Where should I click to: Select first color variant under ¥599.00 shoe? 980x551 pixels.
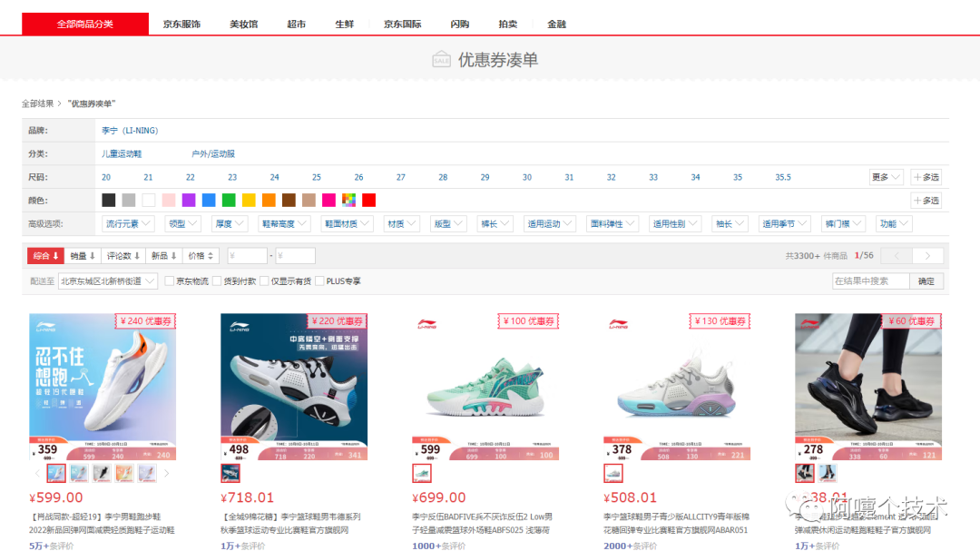[x=56, y=474]
